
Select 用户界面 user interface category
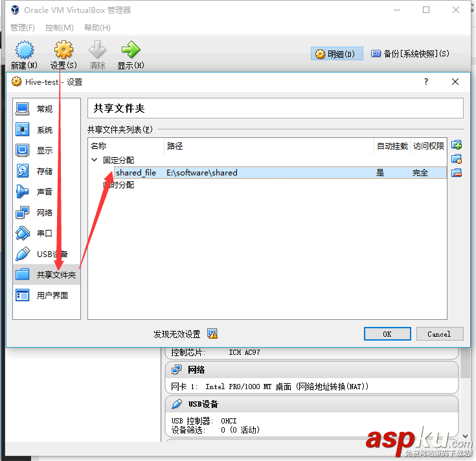[47, 295]
